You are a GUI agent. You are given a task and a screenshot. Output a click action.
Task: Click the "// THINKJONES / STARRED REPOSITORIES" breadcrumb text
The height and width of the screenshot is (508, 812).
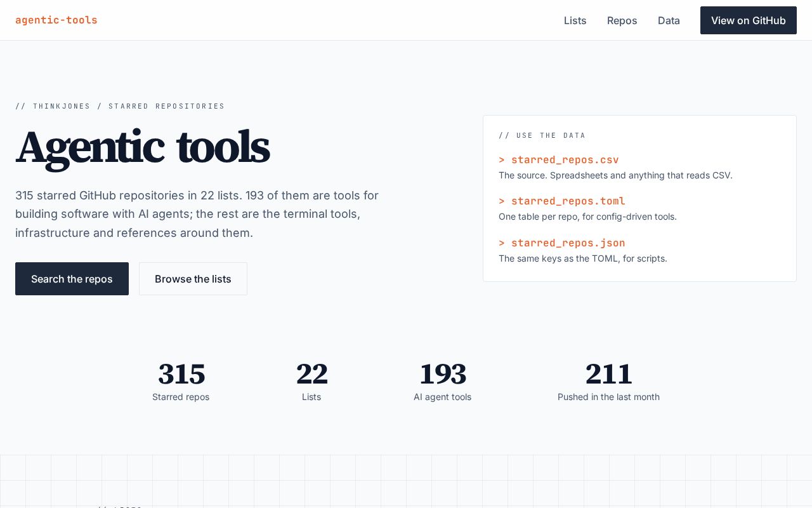pyautogui.click(x=120, y=106)
